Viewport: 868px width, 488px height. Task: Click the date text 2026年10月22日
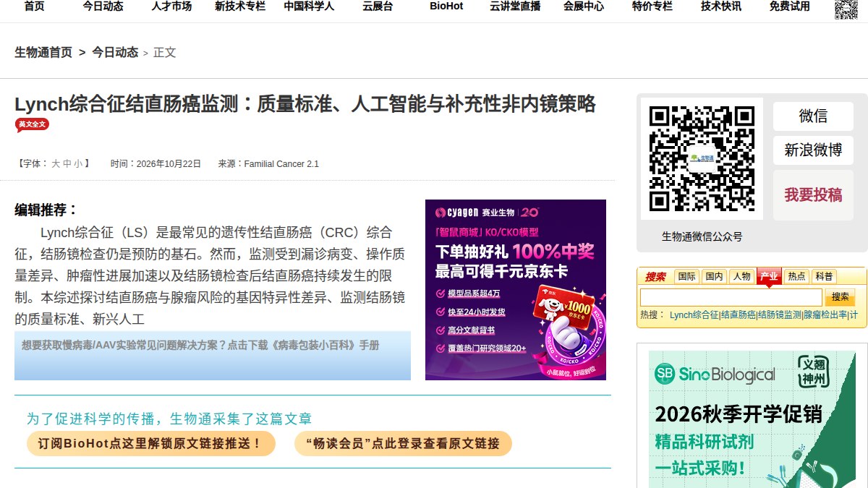click(169, 164)
